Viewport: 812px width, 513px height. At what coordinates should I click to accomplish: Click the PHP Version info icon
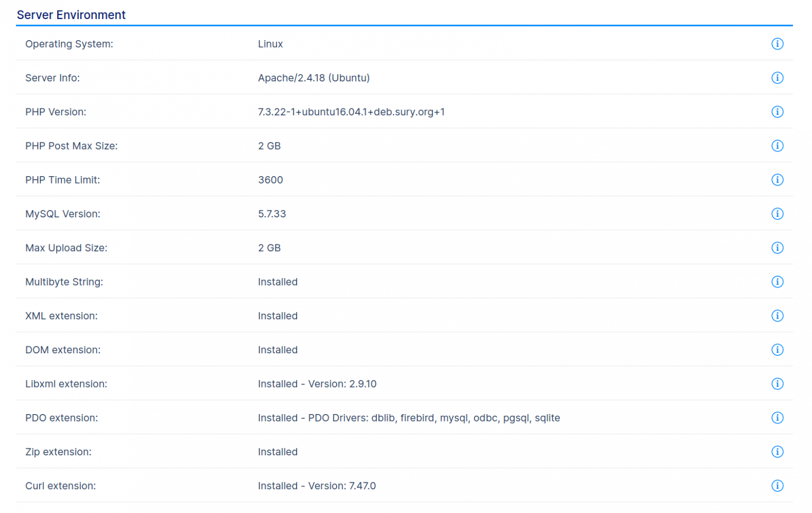778,112
